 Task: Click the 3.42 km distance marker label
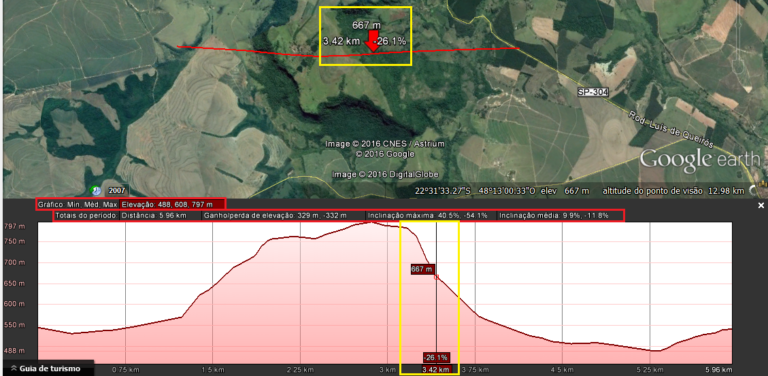click(x=436, y=369)
